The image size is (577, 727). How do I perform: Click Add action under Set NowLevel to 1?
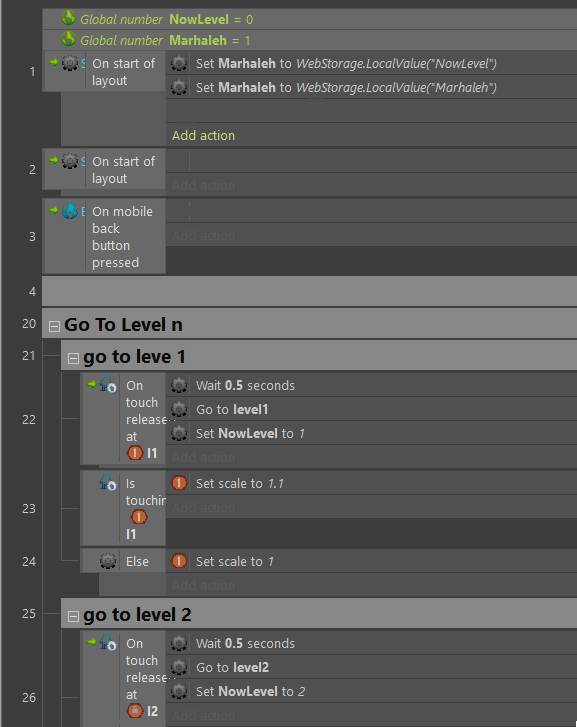(204, 458)
